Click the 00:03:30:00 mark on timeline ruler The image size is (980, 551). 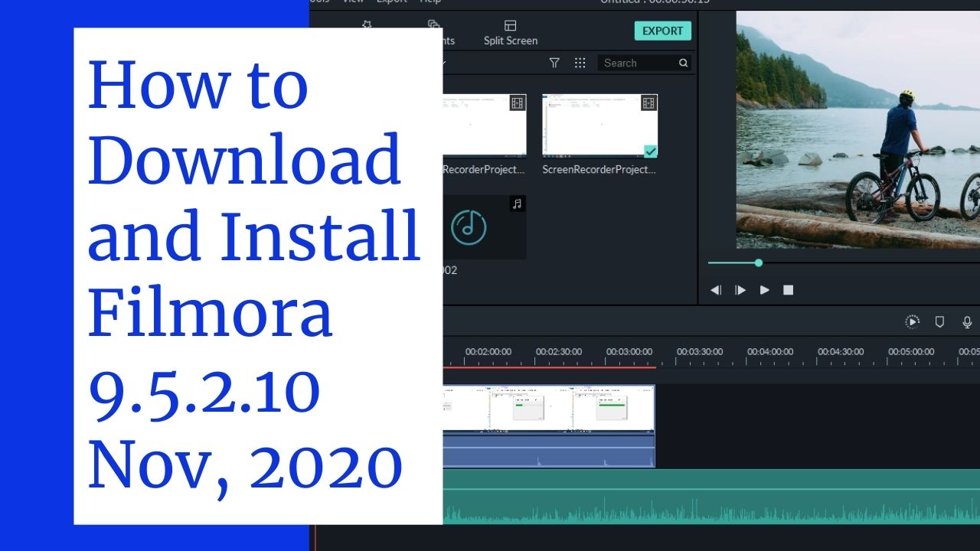coord(700,352)
